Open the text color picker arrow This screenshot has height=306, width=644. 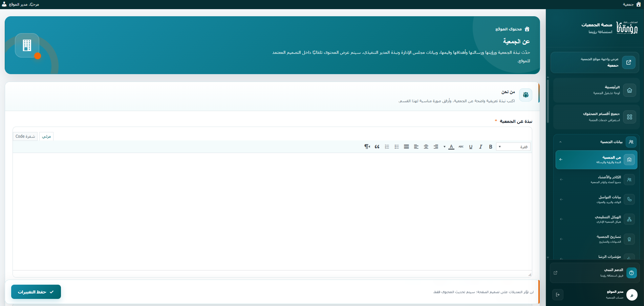pos(444,147)
